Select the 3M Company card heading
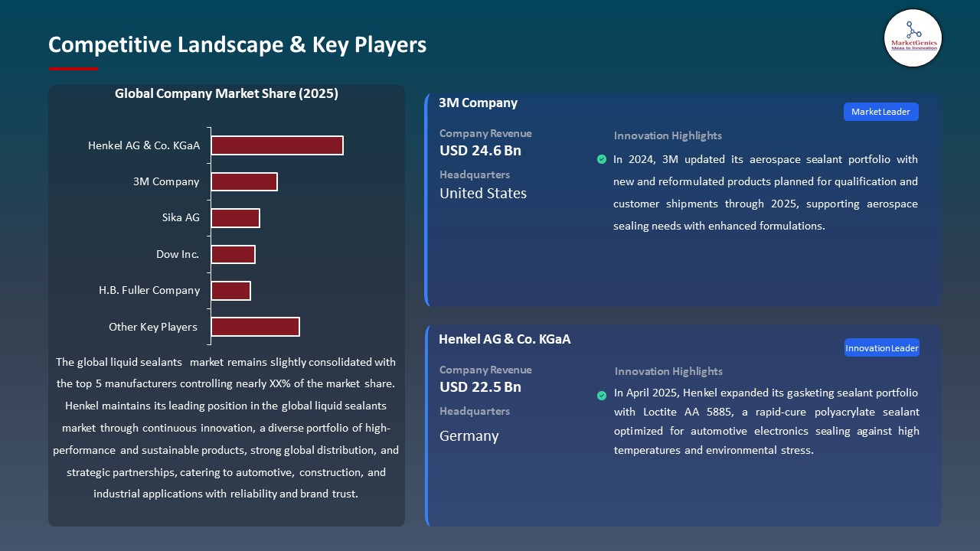 [478, 103]
